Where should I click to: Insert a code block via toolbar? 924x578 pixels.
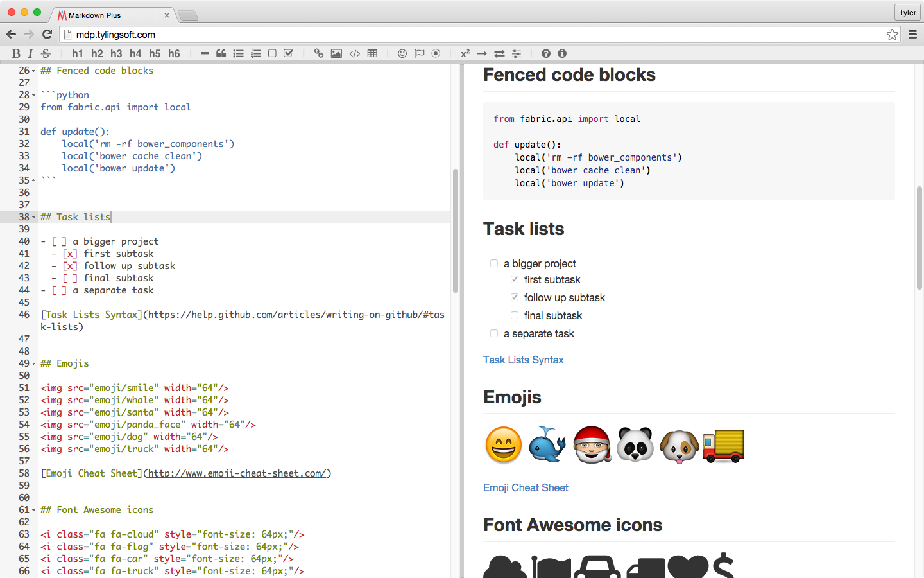(354, 54)
